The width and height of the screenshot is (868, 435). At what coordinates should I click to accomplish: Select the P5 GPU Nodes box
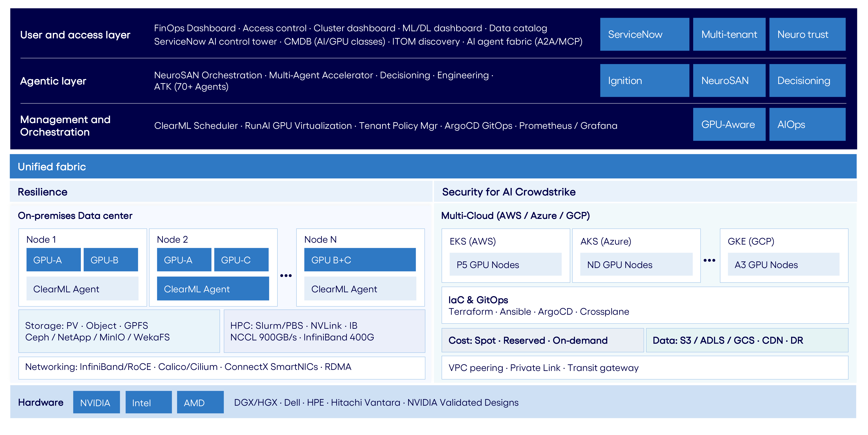click(x=505, y=265)
